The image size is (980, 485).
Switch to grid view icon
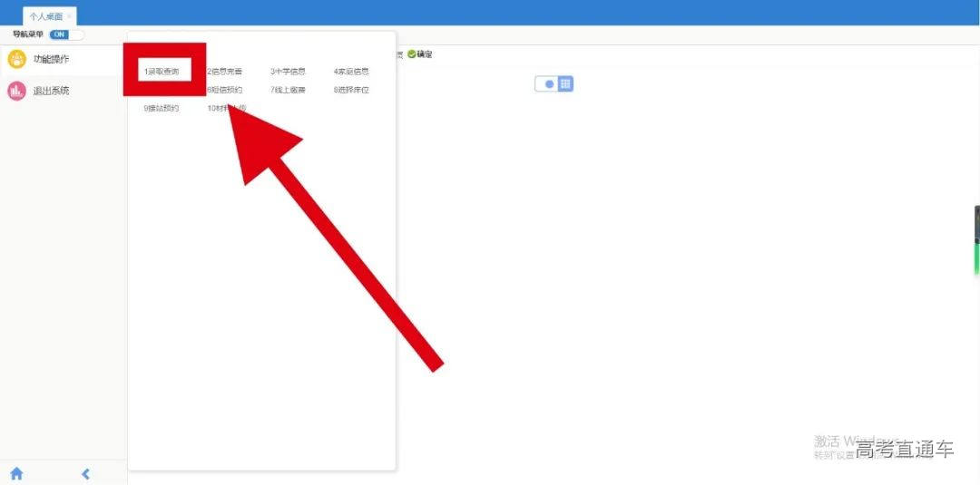click(x=565, y=83)
